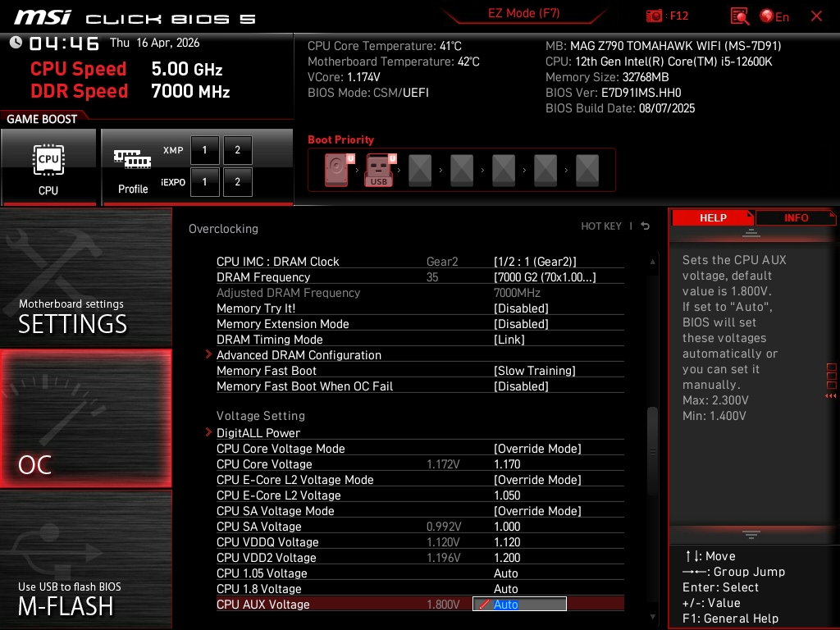Edit CPU E-Core L2 Voltage value 1.050

coord(507,495)
